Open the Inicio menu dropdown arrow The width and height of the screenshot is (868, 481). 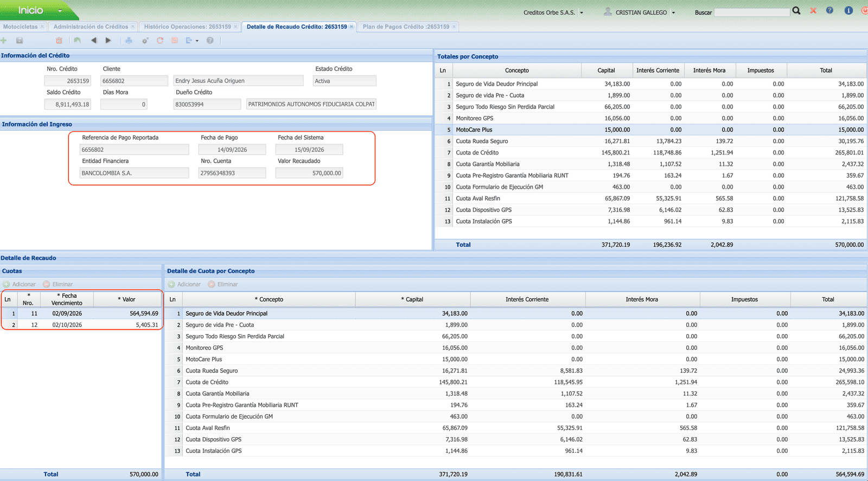tap(60, 11)
